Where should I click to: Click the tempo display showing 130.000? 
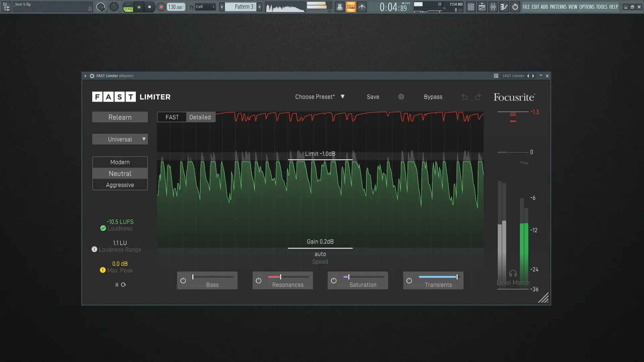[175, 6]
